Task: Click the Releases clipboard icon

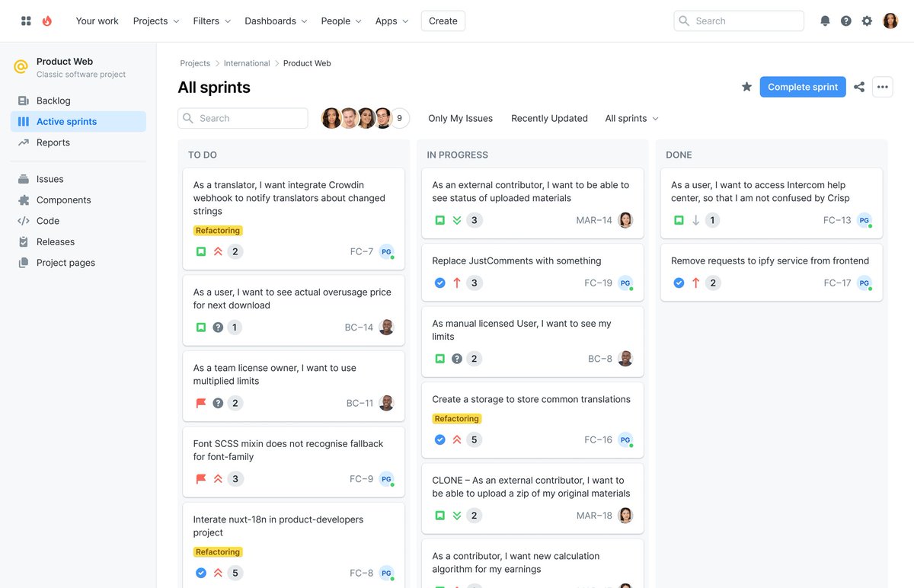Action: click(x=23, y=242)
